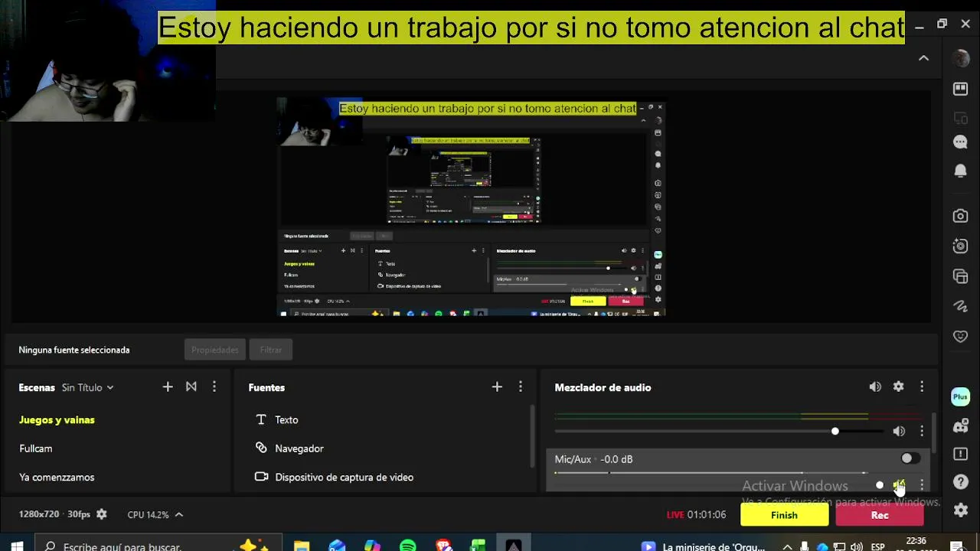
Task: Open the layout editor icon in sidebar
Action: click(x=961, y=89)
